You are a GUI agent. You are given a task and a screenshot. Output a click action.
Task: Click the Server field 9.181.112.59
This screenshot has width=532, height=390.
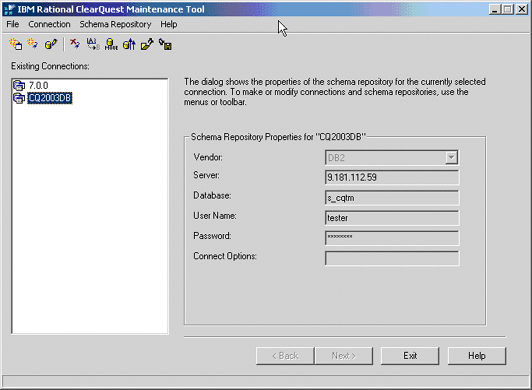coord(392,177)
